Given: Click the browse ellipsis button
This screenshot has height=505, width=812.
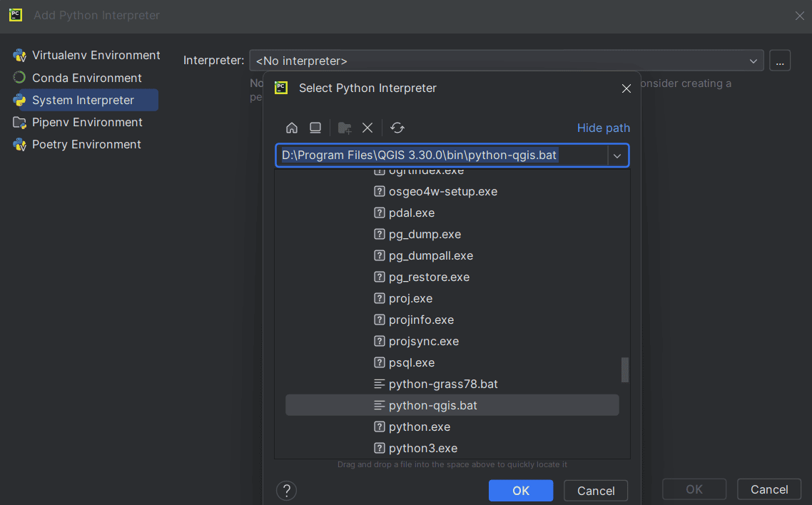Looking at the screenshot, I should pos(779,61).
